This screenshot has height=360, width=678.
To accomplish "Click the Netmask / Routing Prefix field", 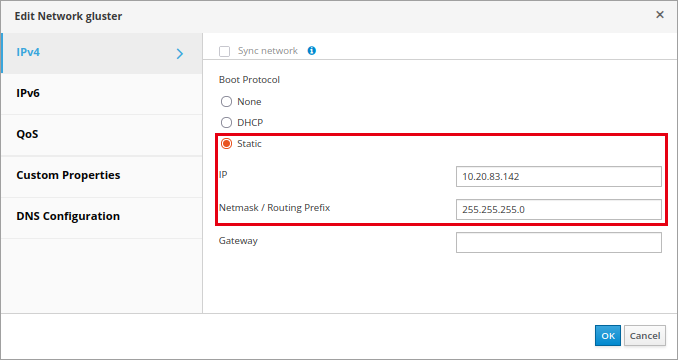I will (x=559, y=210).
